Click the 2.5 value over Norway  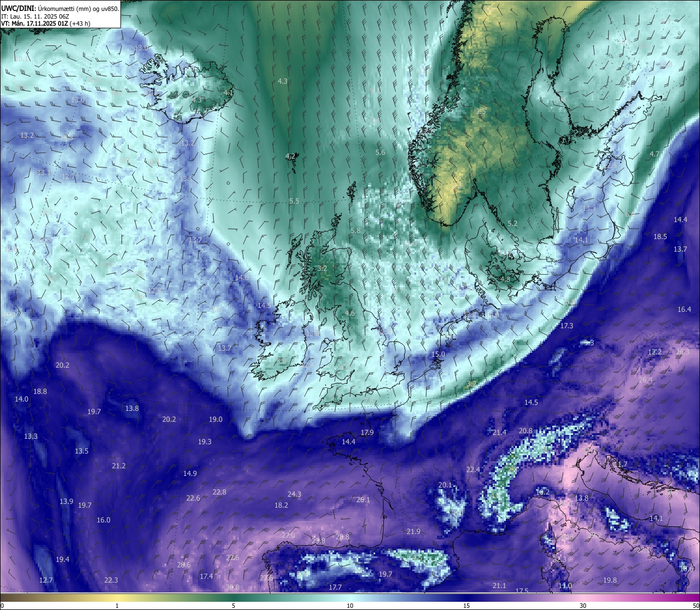coord(481,111)
